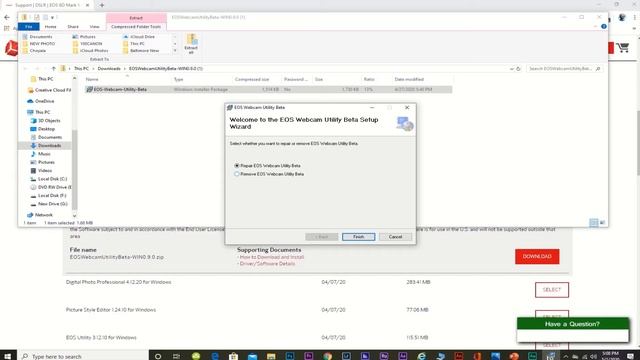
Task: Launch Google Chrome from the taskbar
Action: [x=328, y=356]
